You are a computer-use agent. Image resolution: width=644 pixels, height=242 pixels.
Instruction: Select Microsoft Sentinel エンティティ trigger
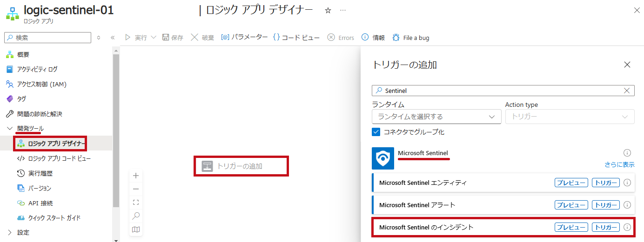point(503,183)
